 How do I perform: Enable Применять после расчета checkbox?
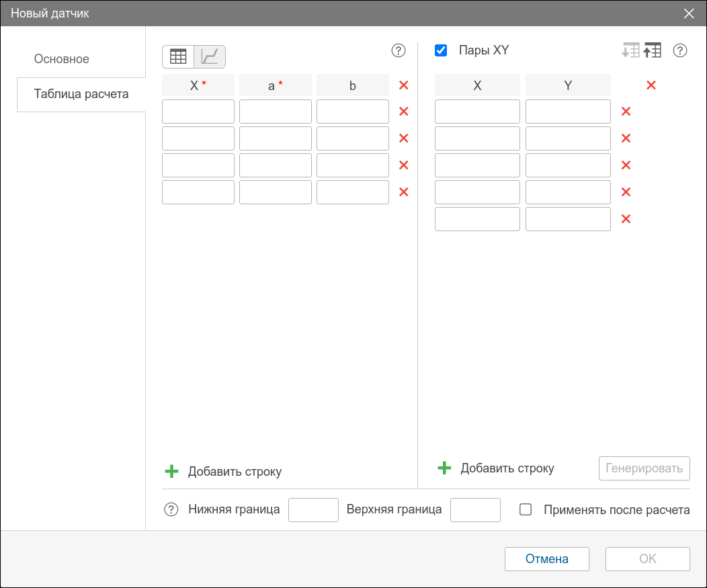[526, 510]
